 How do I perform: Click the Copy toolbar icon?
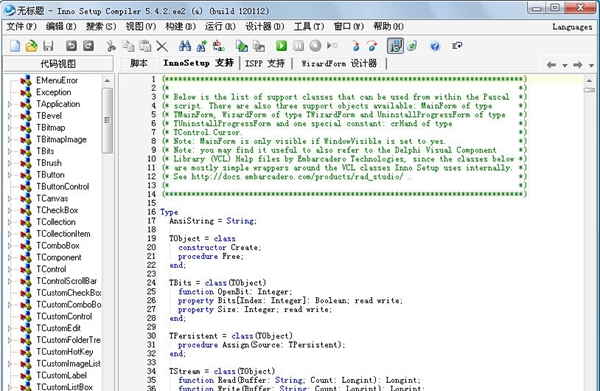tap(128, 46)
